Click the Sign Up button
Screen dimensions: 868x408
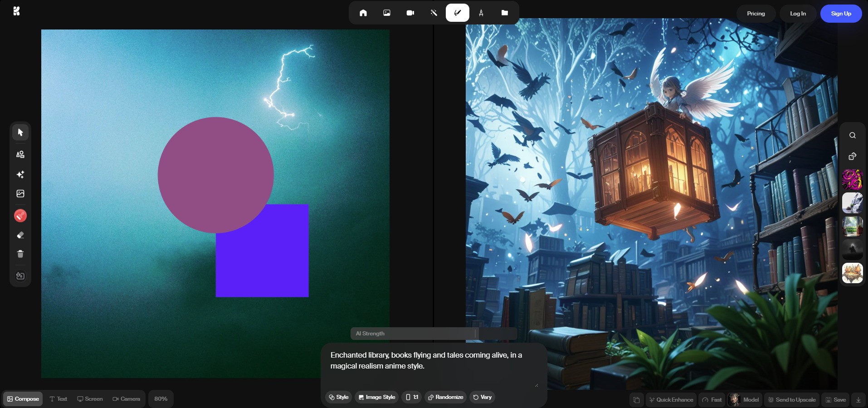[x=841, y=14]
